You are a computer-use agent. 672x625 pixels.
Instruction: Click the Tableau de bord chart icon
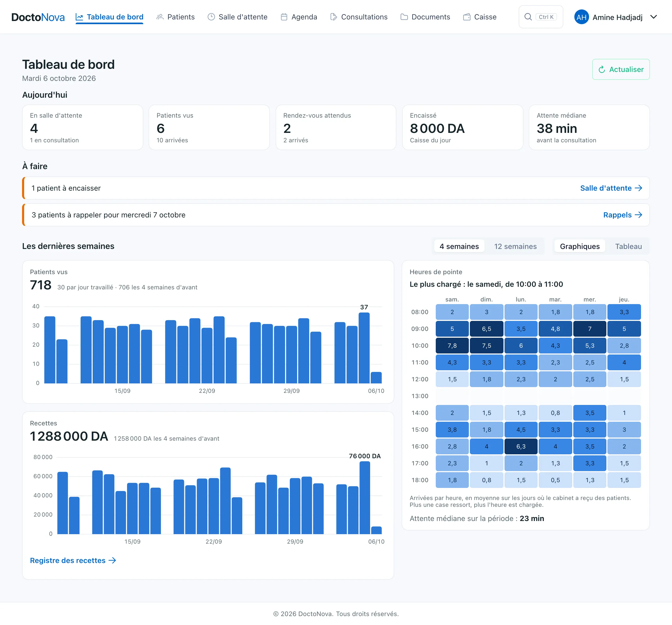(79, 17)
